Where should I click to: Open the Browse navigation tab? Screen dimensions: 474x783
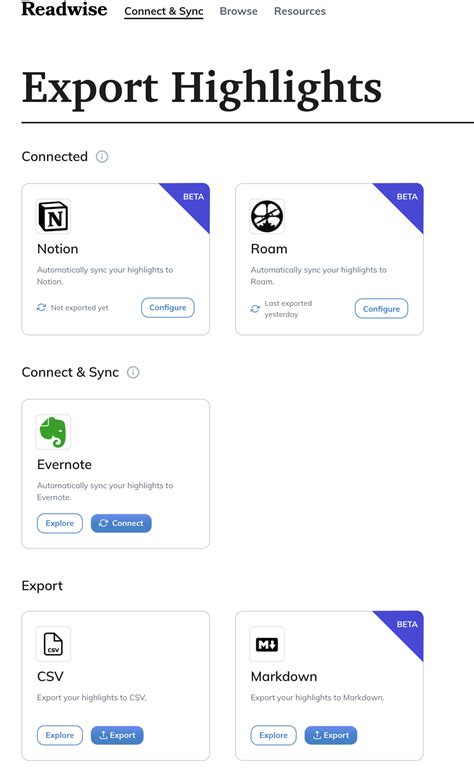coord(239,11)
